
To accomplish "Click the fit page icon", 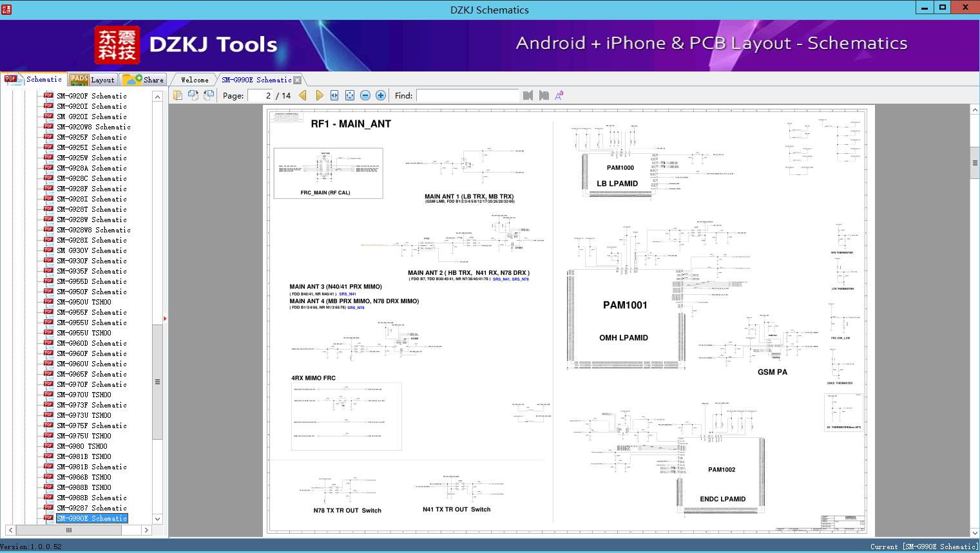I will click(350, 95).
